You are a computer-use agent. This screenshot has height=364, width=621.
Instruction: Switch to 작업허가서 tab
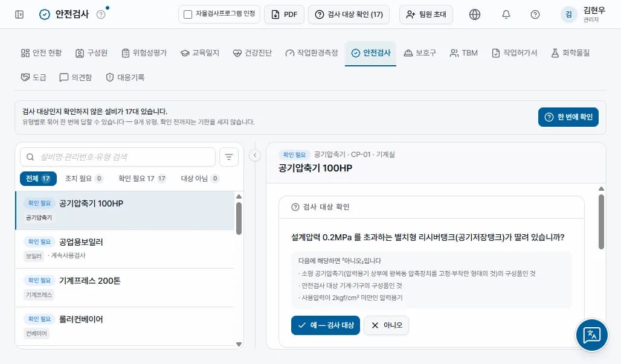(x=515, y=53)
